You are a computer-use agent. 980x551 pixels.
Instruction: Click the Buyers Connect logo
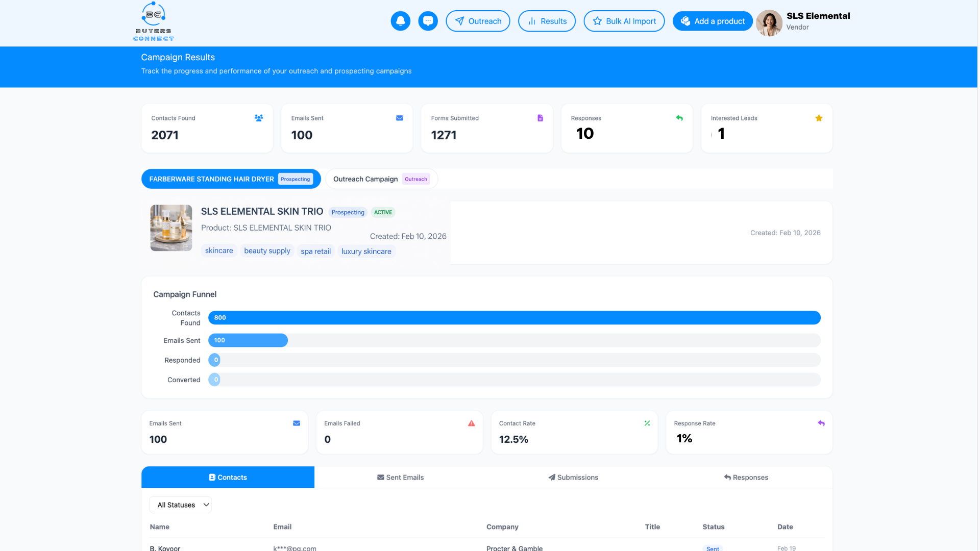coord(154,21)
